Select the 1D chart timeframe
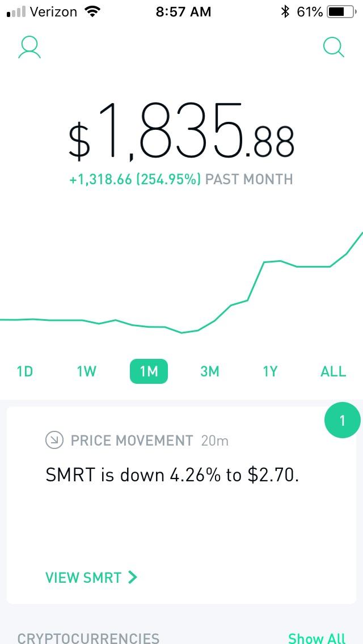Image resolution: width=363 pixels, height=644 pixels. [25, 371]
